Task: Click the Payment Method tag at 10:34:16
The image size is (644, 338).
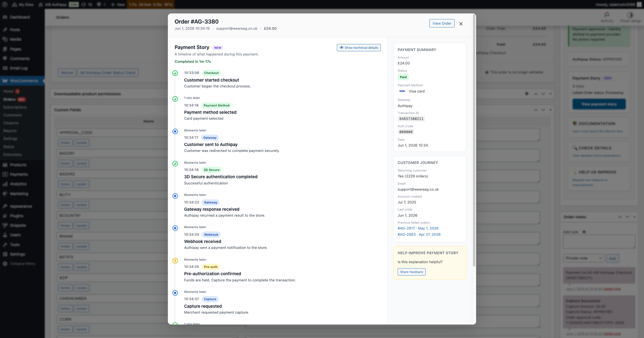Action: pyautogui.click(x=217, y=105)
